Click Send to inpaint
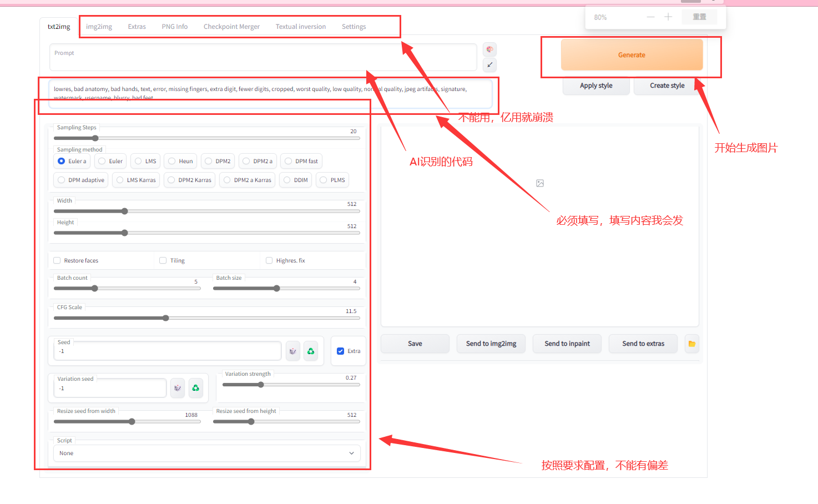The image size is (818, 504). tap(567, 344)
